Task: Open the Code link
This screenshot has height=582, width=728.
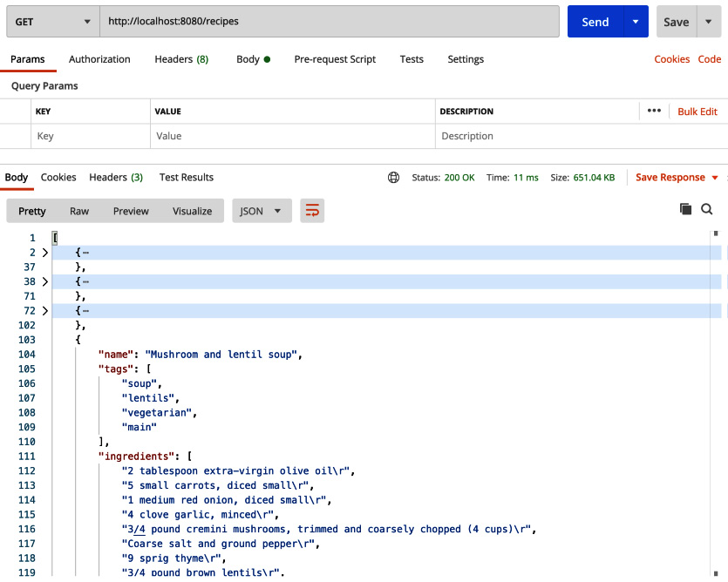Action: [x=710, y=59]
